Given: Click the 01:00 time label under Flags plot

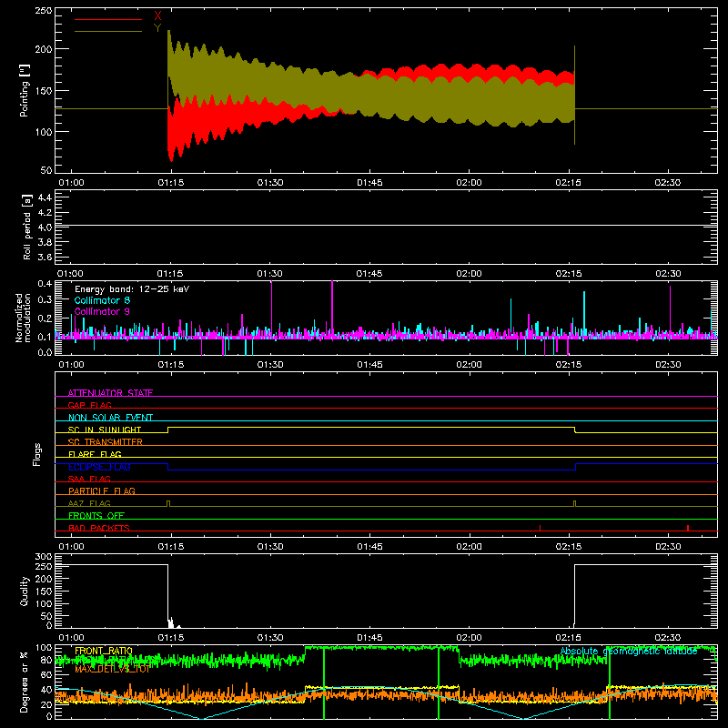Looking at the screenshot, I should coord(72,547).
